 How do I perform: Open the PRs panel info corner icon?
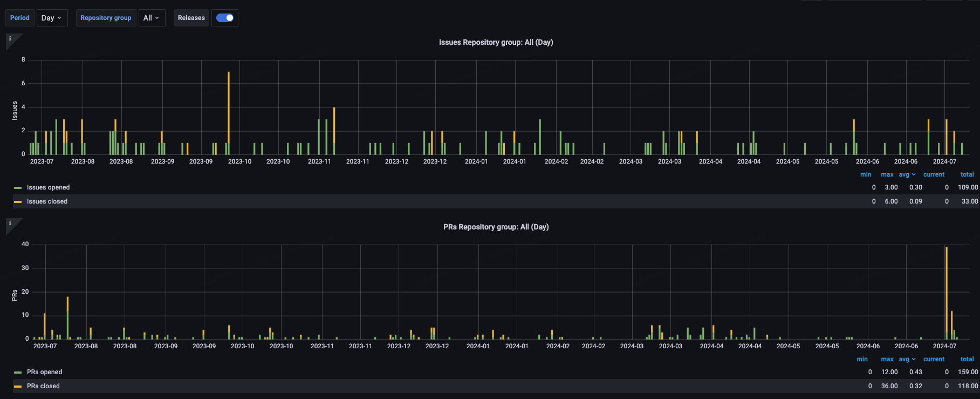pos(10,224)
